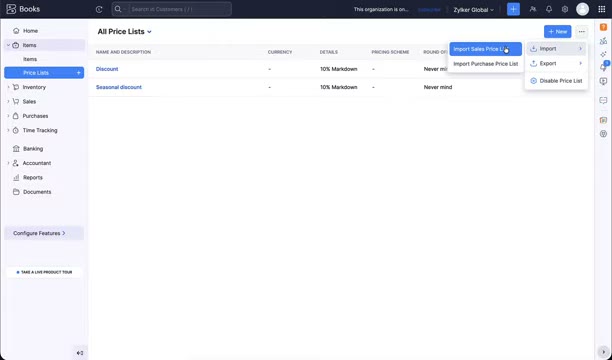
Task: Click the sparkle assistant icon in right rail
Action: click(603, 54)
